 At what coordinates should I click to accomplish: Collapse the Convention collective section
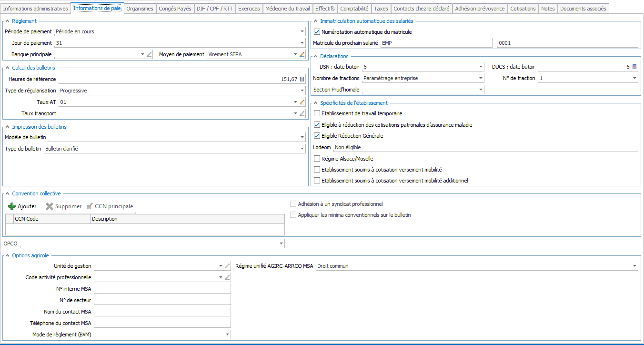[7, 193]
